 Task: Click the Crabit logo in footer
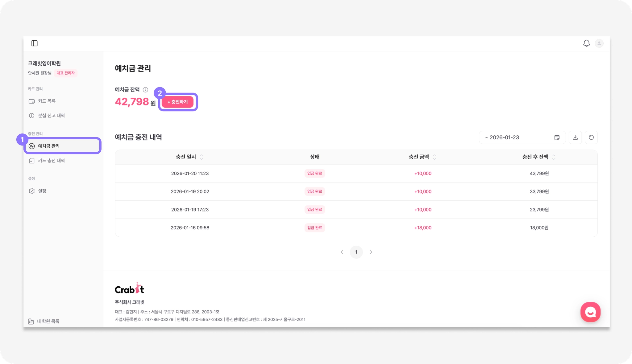coord(129,288)
